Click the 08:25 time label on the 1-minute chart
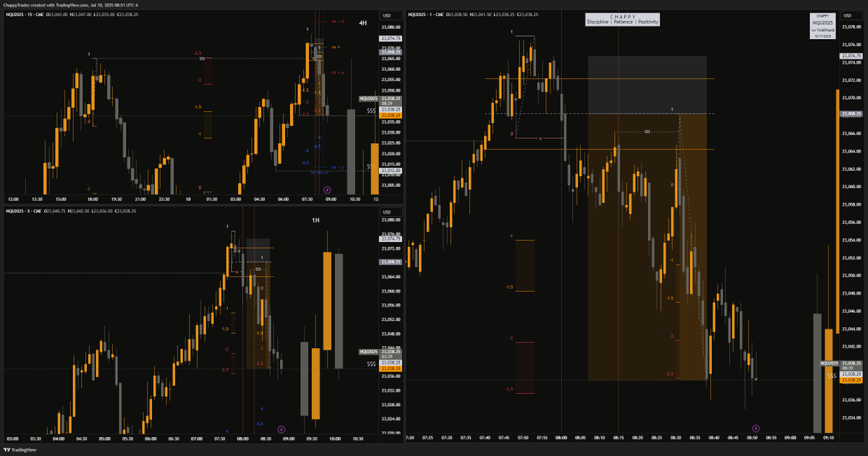 click(x=657, y=437)
